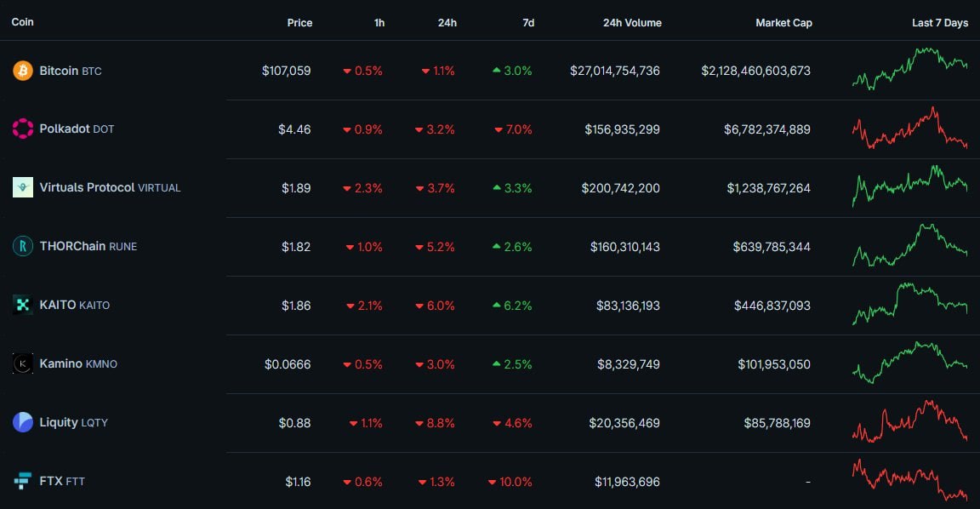Sort by the Price column header
This screenshot has width=980, height=509.
tap(299, 22)
